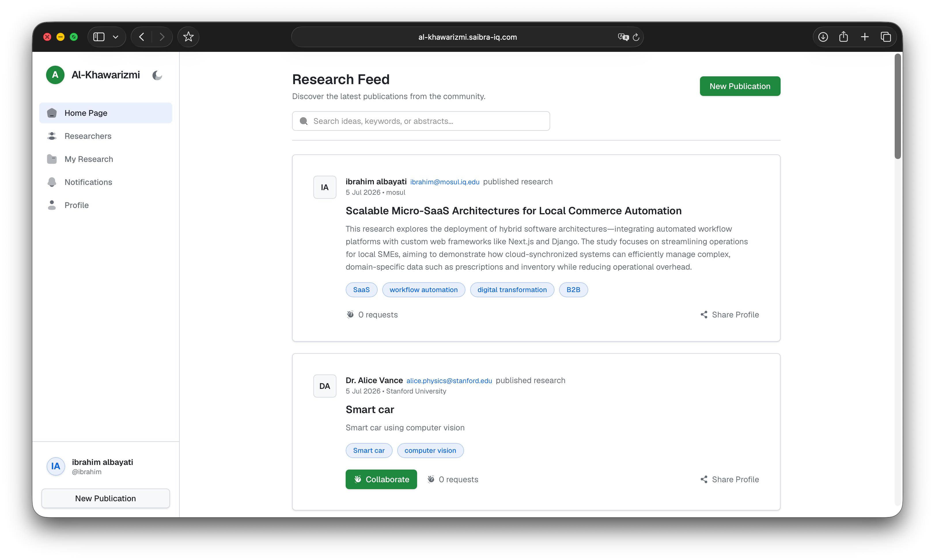Open the Scalable Micro-SaaS Architectures title
This screenshot has width=935, height=560.
(514, 211)
